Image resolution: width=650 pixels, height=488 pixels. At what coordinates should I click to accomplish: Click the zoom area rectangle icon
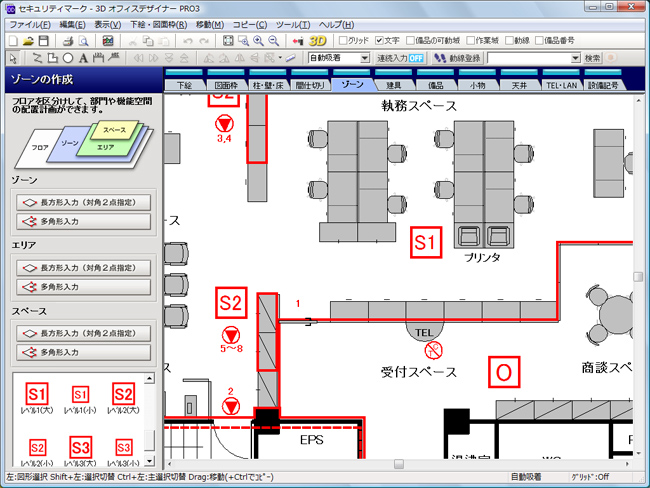click(x=243, y=41)
